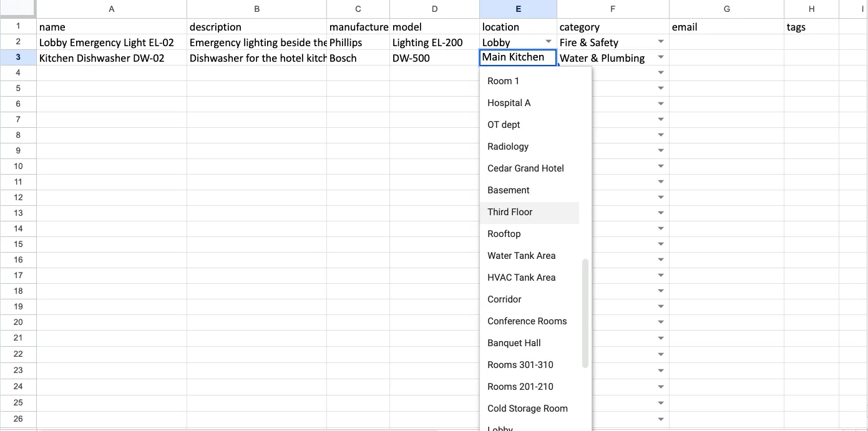Select column F header
The image size is (868, 431).
pyautogui.click(x=613, y=9)
